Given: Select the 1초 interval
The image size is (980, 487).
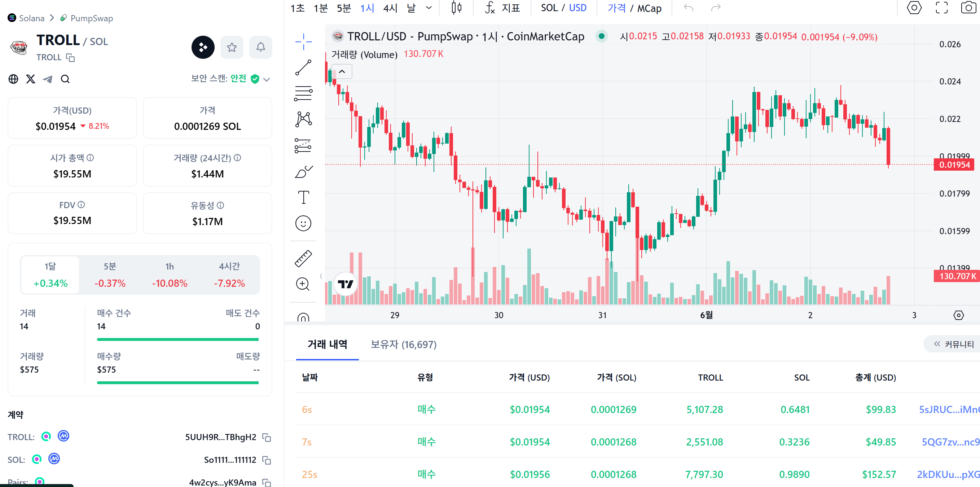Looking at the screenshot, I should pyautogui.click(x=298, y=8).
